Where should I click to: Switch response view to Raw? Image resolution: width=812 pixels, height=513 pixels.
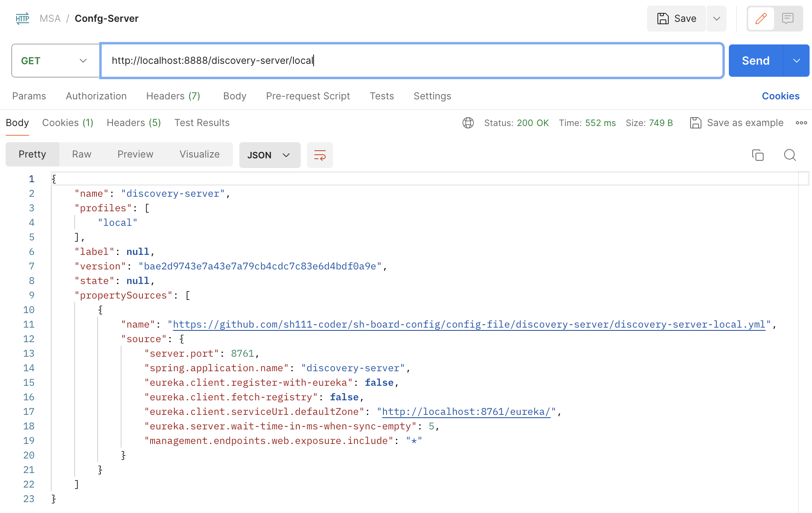(82, 154)
